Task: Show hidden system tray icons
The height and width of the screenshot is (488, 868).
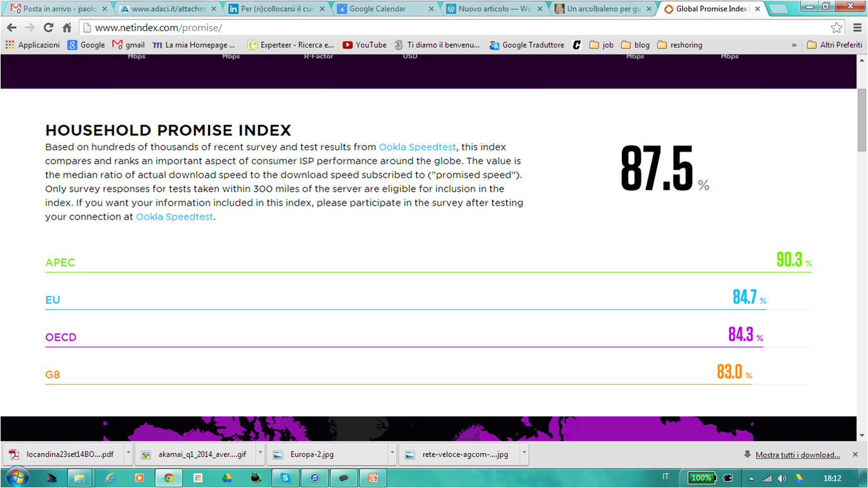Action: point(751,479)
